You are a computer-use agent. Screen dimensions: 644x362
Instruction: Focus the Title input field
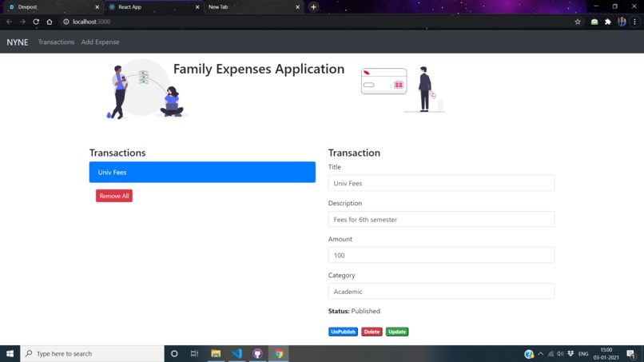click(442, 183)
